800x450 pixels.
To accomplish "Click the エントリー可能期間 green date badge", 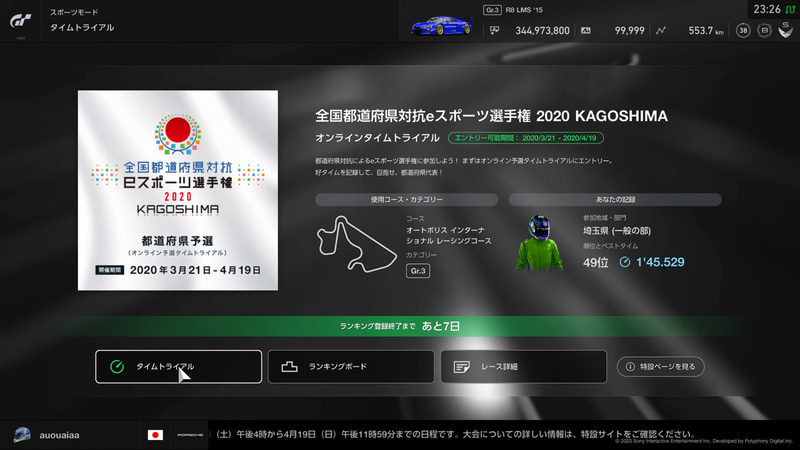I will click(x=526, y=138).
